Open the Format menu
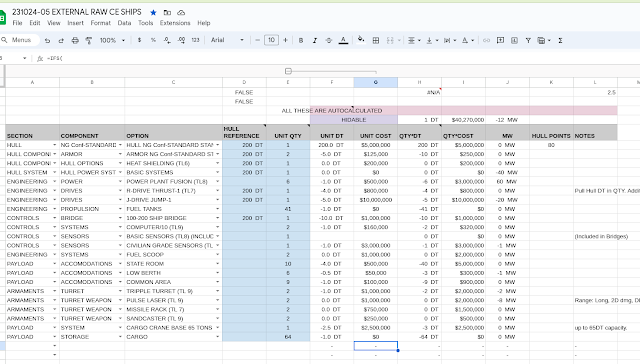640x364 pixels. coord(100,23)
